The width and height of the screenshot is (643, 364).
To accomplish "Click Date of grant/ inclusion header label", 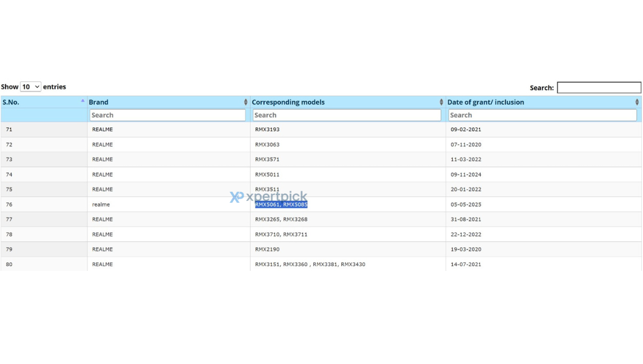I will (485, 102).
